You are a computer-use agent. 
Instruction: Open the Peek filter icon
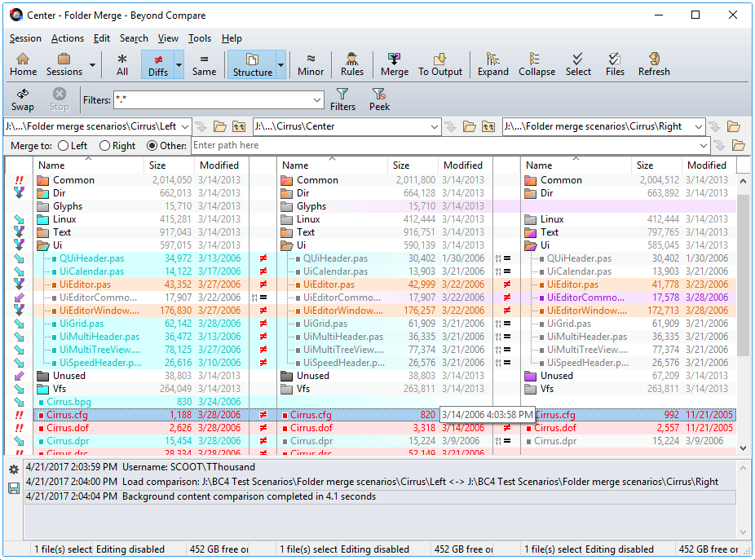click(379, 99)
